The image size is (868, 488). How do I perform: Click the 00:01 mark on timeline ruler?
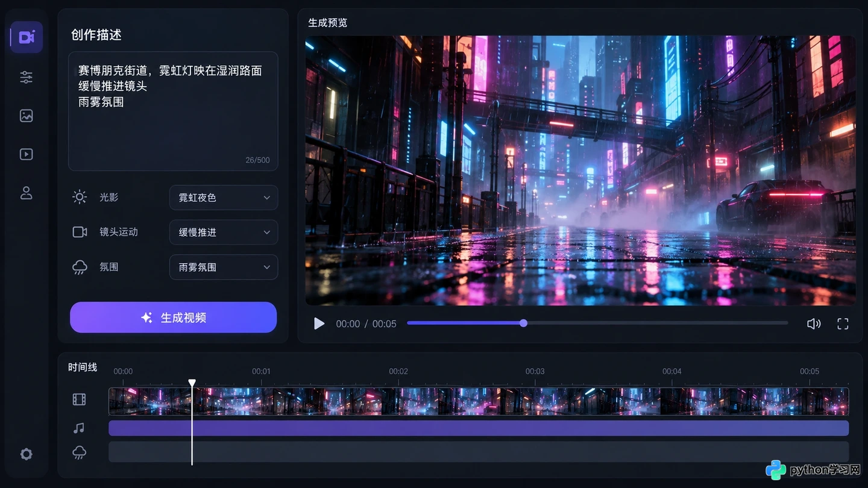261,372
